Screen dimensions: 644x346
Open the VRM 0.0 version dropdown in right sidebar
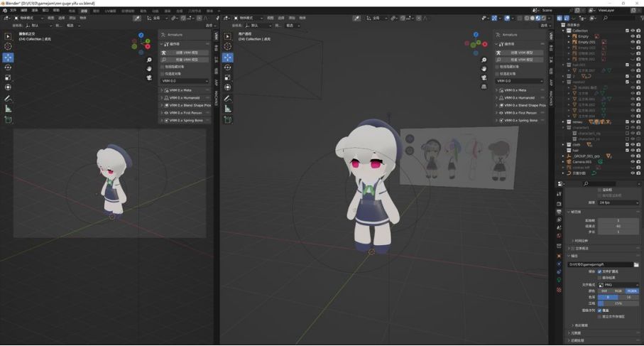[522, 81]
